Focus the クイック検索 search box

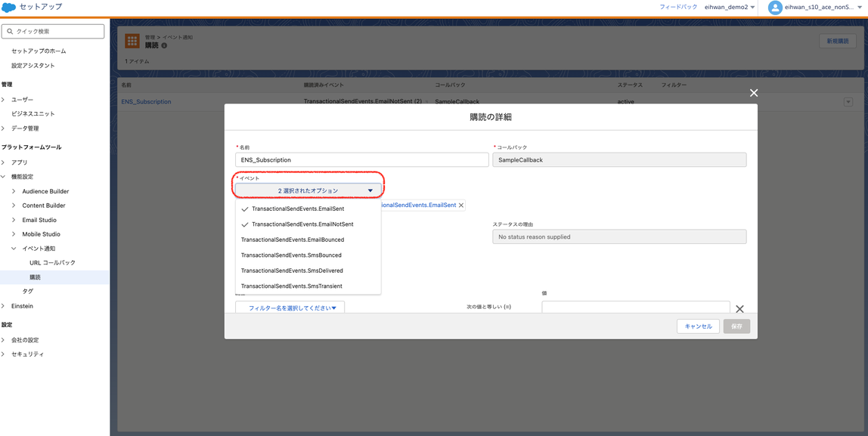[53, 32]
